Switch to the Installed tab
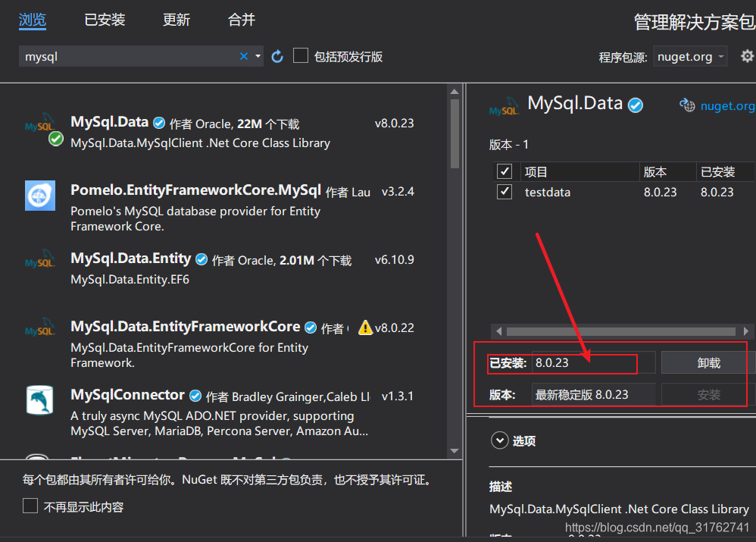The image size is (756, 542). coord(105,20)
